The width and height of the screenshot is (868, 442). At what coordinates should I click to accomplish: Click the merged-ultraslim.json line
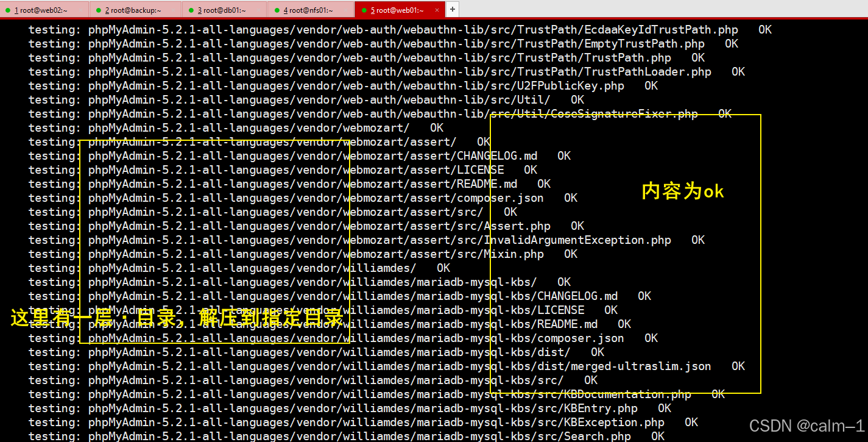[x=386, y=366]
